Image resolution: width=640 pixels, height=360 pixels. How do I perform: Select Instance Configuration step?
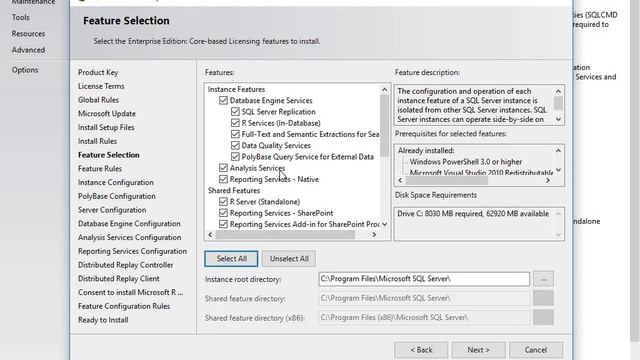click(x=116, y=182)
